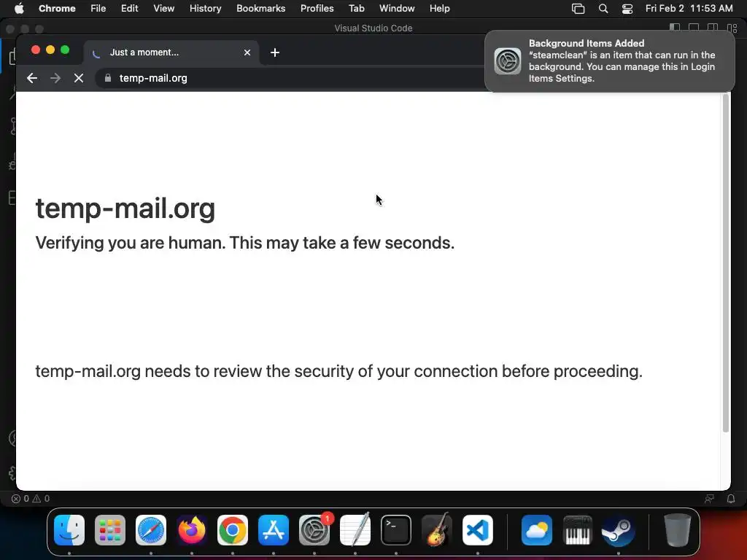Open System Settings from the Dock
Image resolution: width=747 pixels, height=560 pixels.
click(314, 530)
